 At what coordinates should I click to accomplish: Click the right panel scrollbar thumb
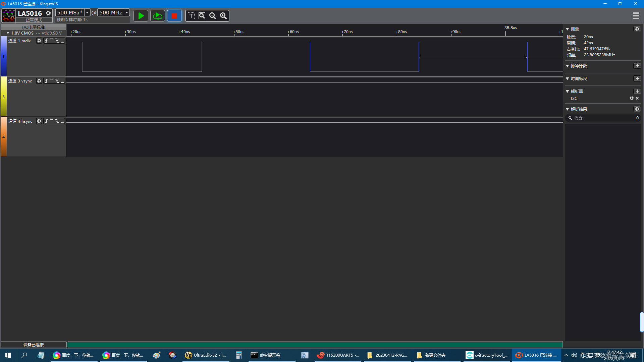pos(642,322)
